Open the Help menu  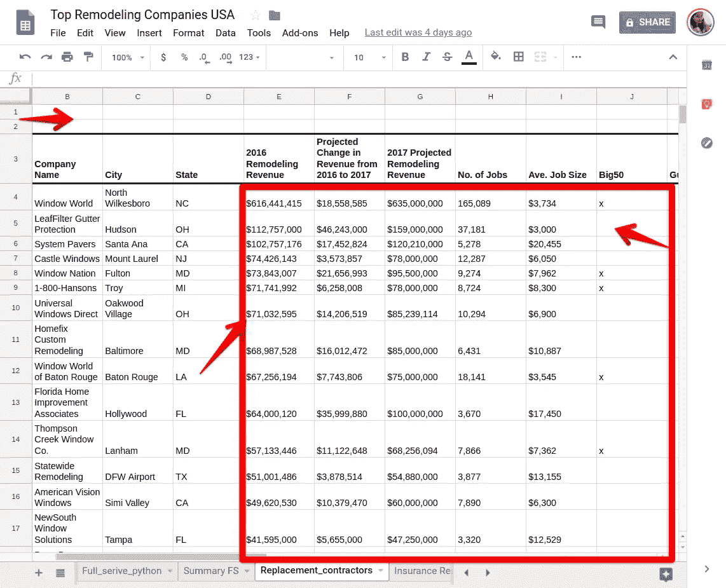[x=339, y=33]
